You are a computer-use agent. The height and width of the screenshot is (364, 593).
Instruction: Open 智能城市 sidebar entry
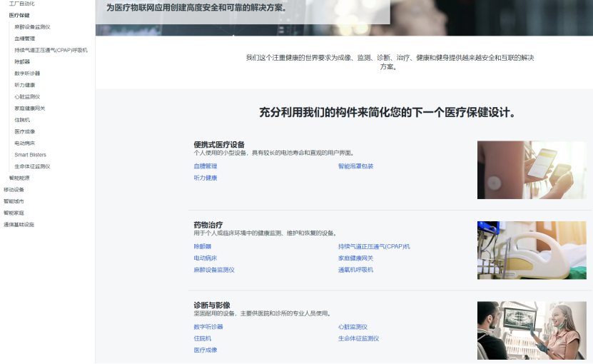(14, 201)
